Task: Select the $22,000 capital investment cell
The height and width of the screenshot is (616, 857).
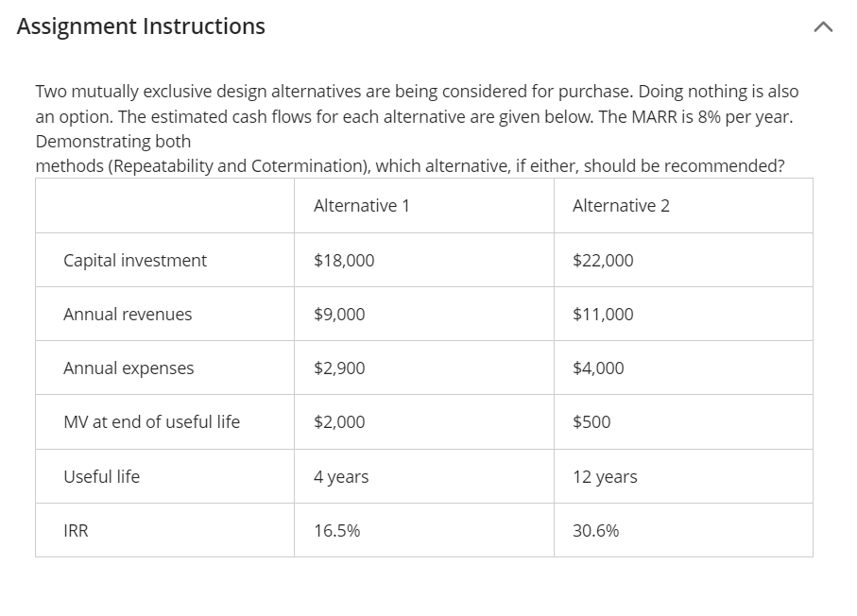Action: (x=603, y=260)
